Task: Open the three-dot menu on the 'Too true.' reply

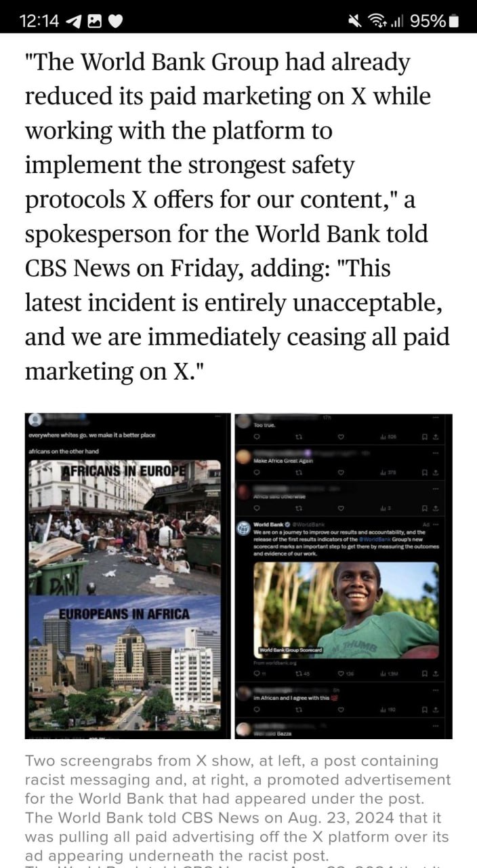Action: (437, 417)
